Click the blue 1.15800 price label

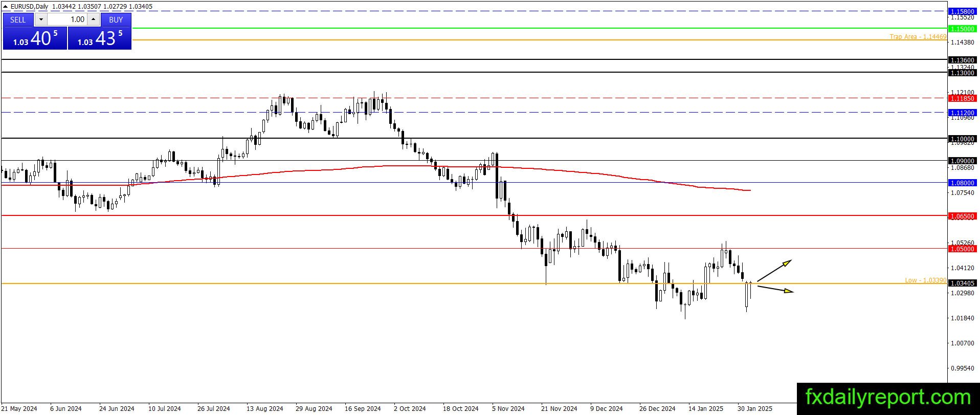point(962,11)
